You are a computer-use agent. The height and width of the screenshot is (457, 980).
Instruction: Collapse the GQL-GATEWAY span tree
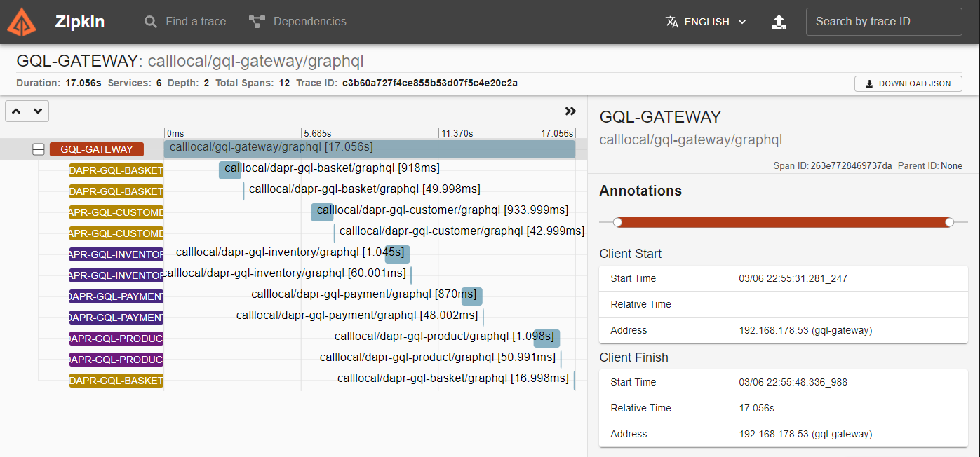(x=39, y=149)
